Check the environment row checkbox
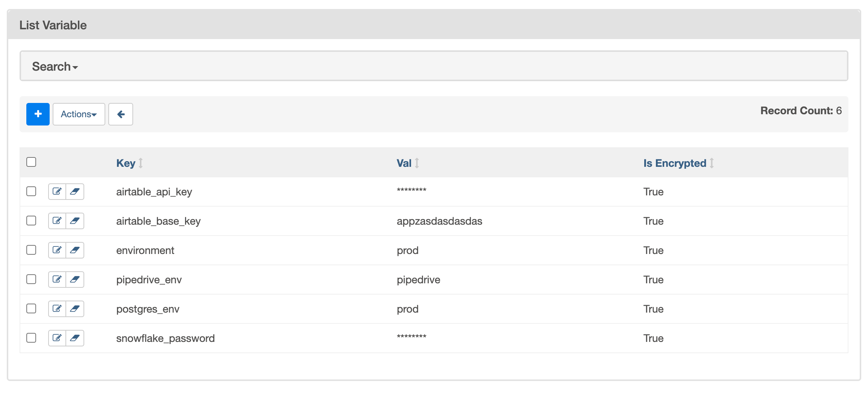 click(31, 250)
